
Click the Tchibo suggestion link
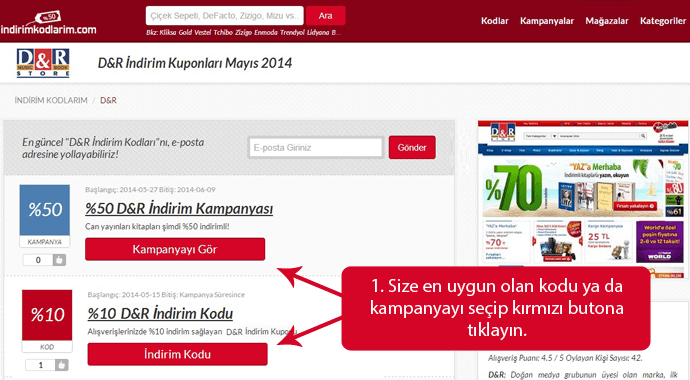click(223, 33)
